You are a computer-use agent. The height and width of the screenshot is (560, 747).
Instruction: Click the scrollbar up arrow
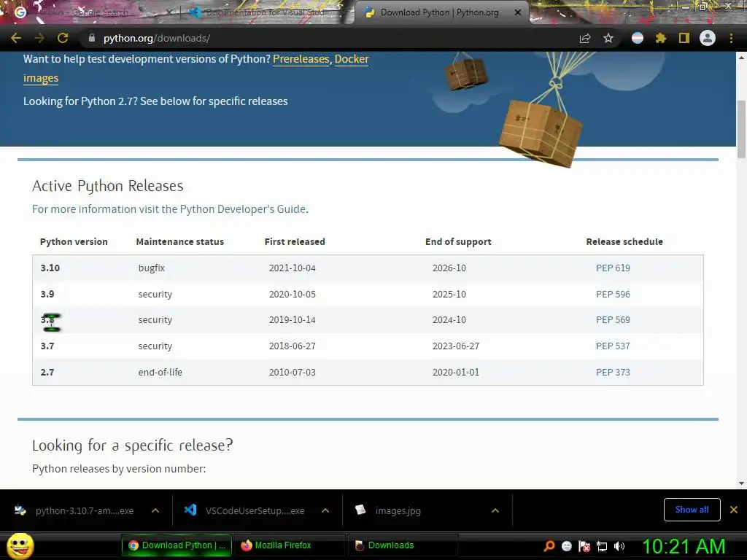click(741, 57)
